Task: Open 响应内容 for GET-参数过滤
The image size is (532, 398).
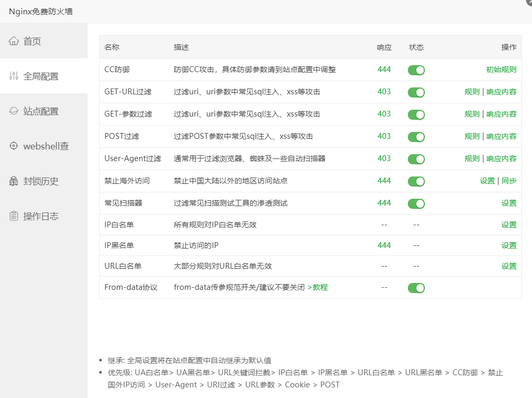Action: (x=501, y=114)
